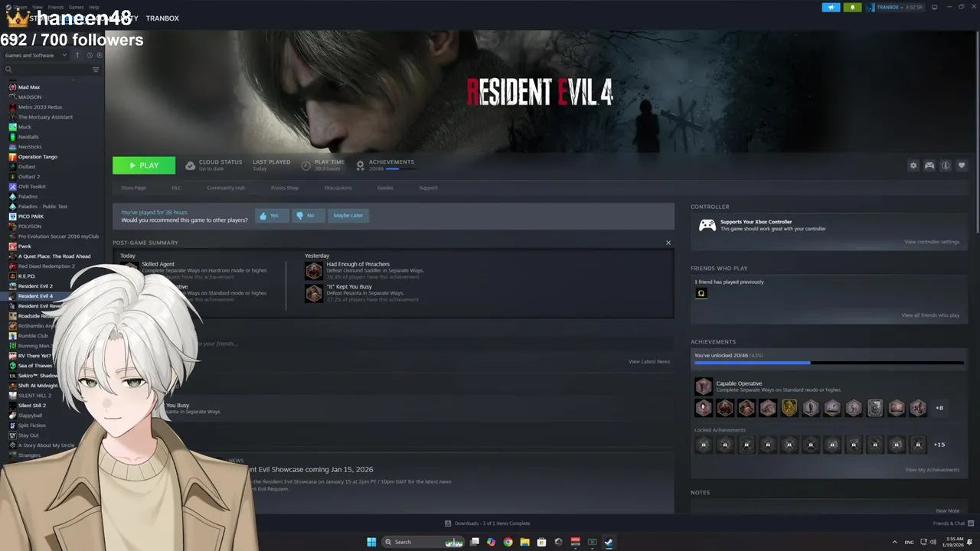Click View all friends who play
The height and width of the screenshot is (551, 980).
point(930,315)
